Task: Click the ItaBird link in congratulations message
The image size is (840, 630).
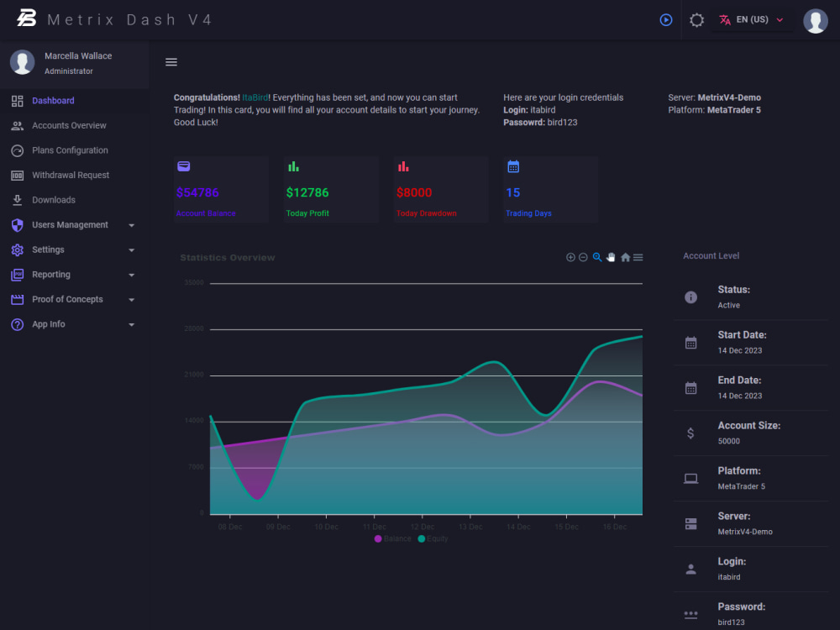Action: click(254, 97)
